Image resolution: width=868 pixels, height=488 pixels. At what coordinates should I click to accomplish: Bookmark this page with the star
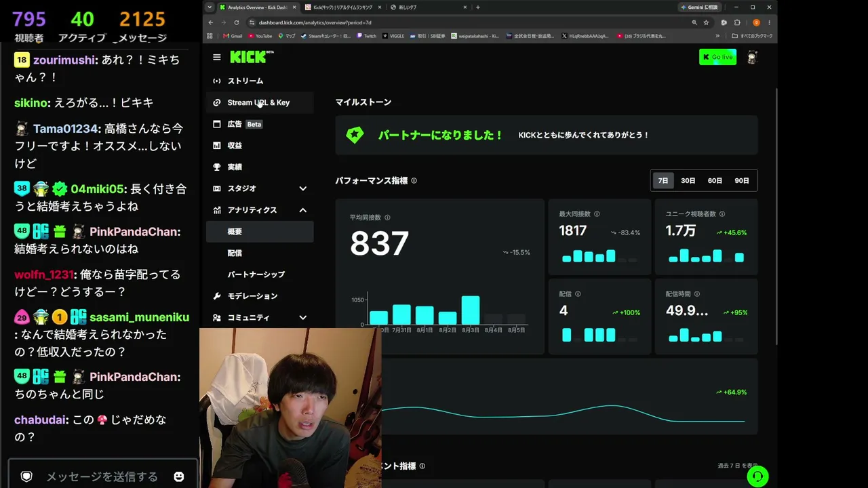(706, 22)
